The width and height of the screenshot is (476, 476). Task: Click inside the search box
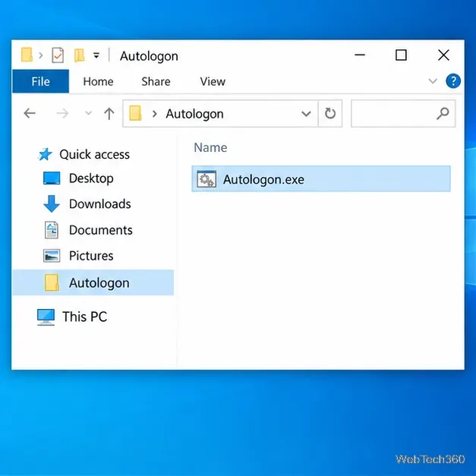403,113
